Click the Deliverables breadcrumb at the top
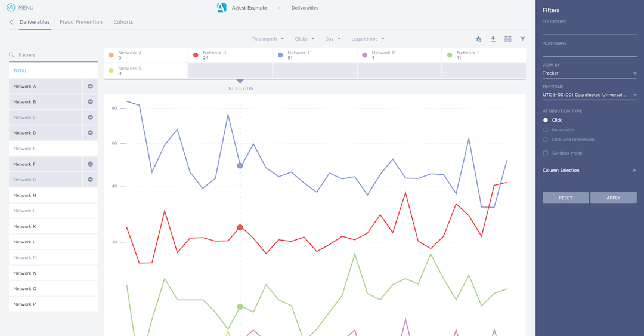 click(x=305, y=8)
